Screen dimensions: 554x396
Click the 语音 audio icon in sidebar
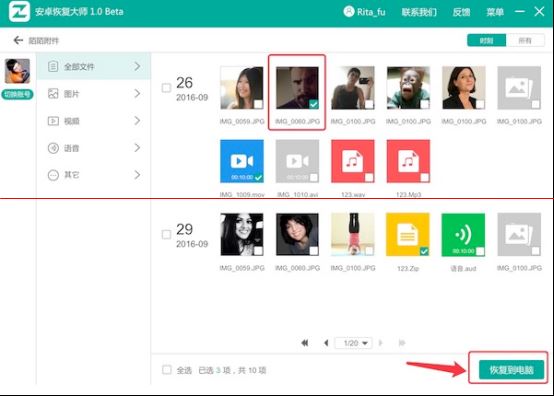pyautogui.click(x=53, y=148)
